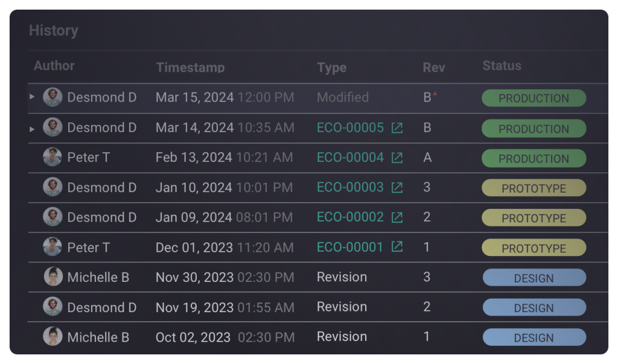Image resolution: width=618 pixels, height=364 pixels.
Task: Click PROTOTYPE status badge on Jan 09 row
Action: pos(534,218)
